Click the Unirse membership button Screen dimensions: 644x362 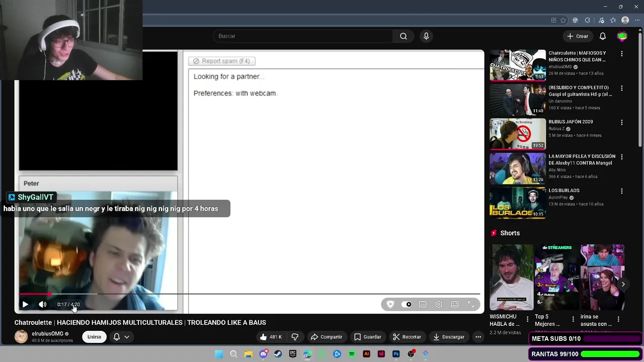(94, 337)
